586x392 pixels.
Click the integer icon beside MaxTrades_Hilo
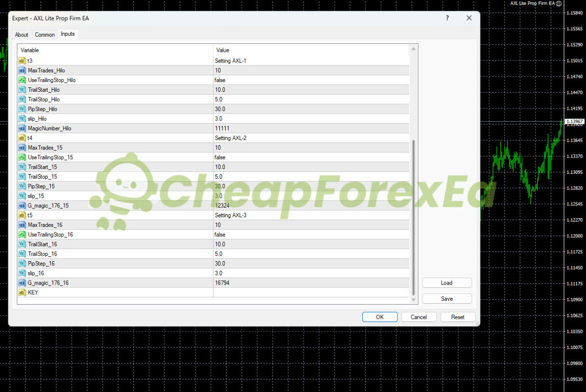point(22,70)
